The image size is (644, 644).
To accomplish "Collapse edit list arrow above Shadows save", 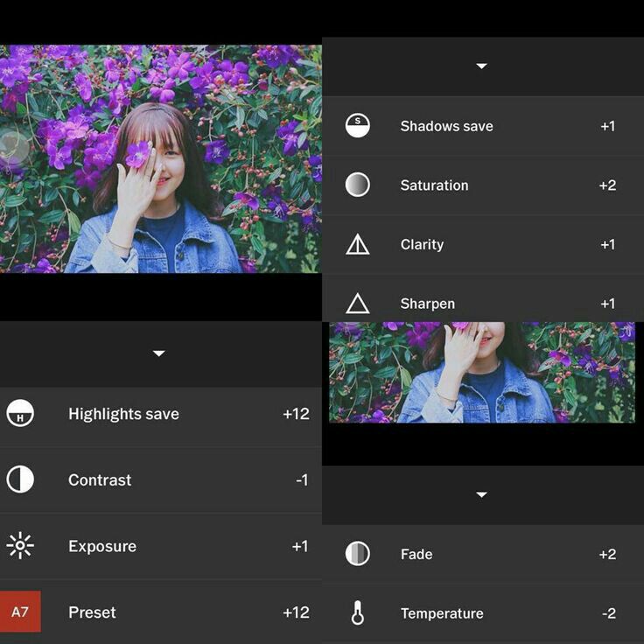I will coord(481,66).
